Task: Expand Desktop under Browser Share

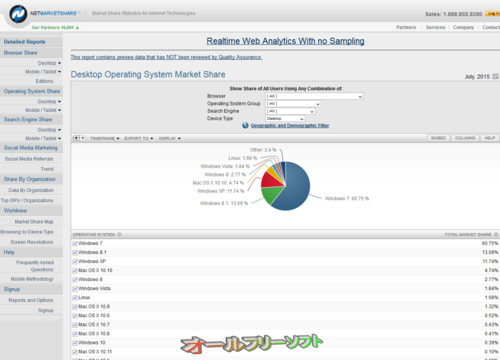Action: point(49,63)
